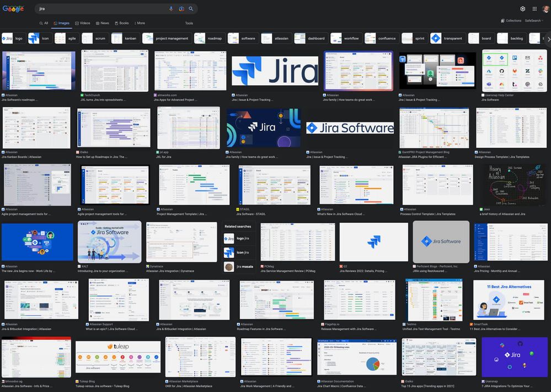The height and width of the screenshot is (392, 551).
Task: Open the Google account profile avatar
Action: coord(545,9)
